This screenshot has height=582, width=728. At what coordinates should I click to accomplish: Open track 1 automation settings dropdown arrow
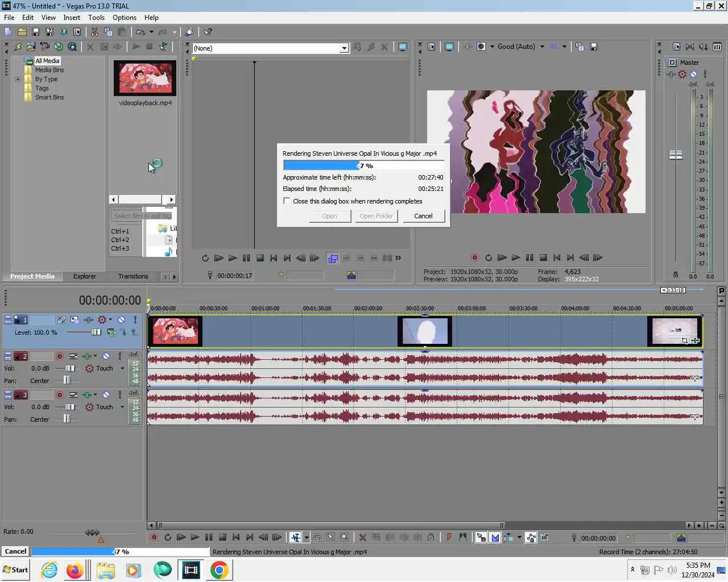[110, 320]
